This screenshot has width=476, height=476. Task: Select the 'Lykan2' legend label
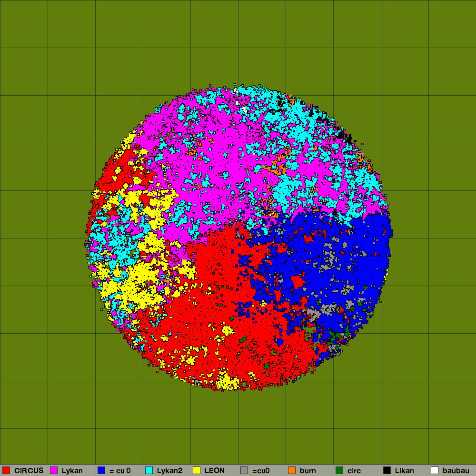point(170,471)
